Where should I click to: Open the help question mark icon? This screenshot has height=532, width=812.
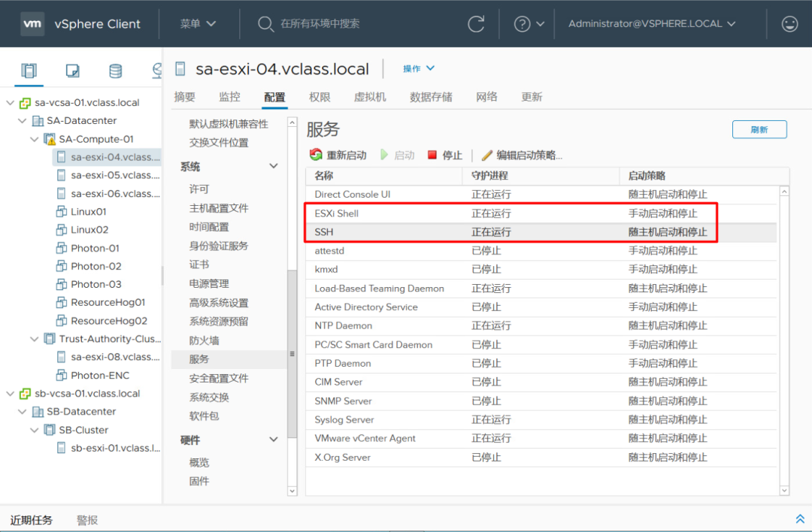click(x=522, y=24)
